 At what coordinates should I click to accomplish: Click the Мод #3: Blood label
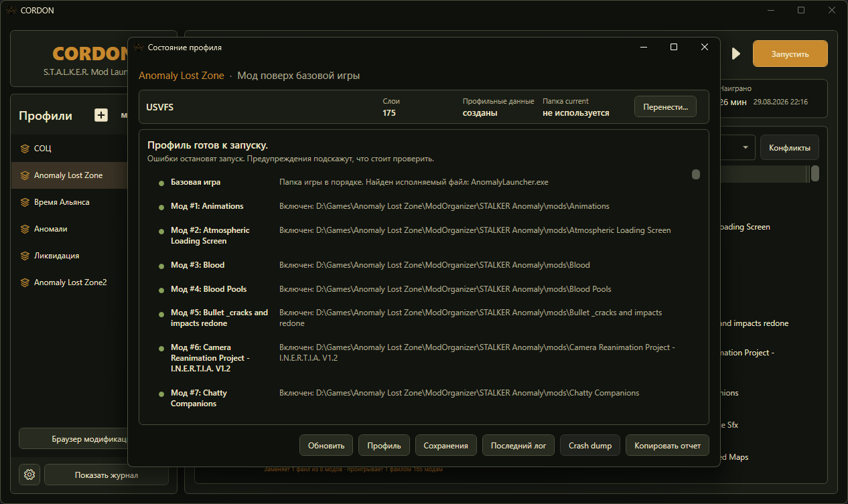198,265
